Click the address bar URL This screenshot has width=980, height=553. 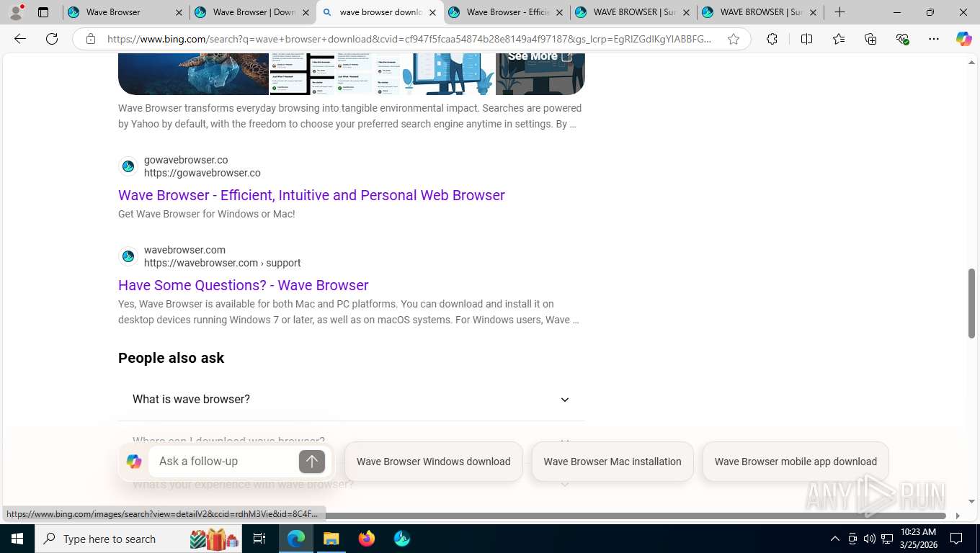point(409,39)
